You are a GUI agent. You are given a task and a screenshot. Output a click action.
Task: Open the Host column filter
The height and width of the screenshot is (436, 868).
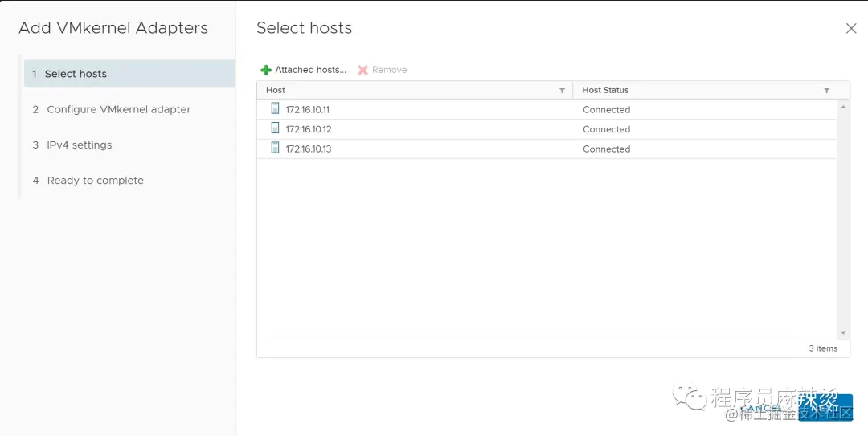point(562,90)
